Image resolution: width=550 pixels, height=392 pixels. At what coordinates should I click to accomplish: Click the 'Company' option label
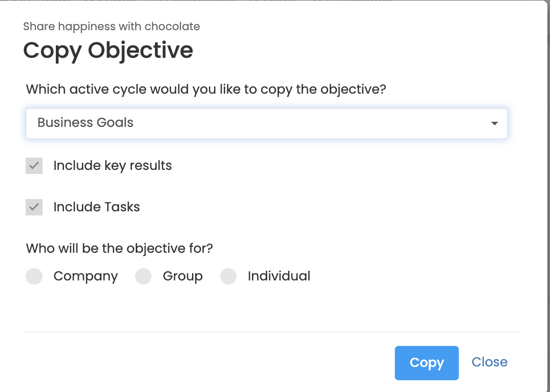86,276
